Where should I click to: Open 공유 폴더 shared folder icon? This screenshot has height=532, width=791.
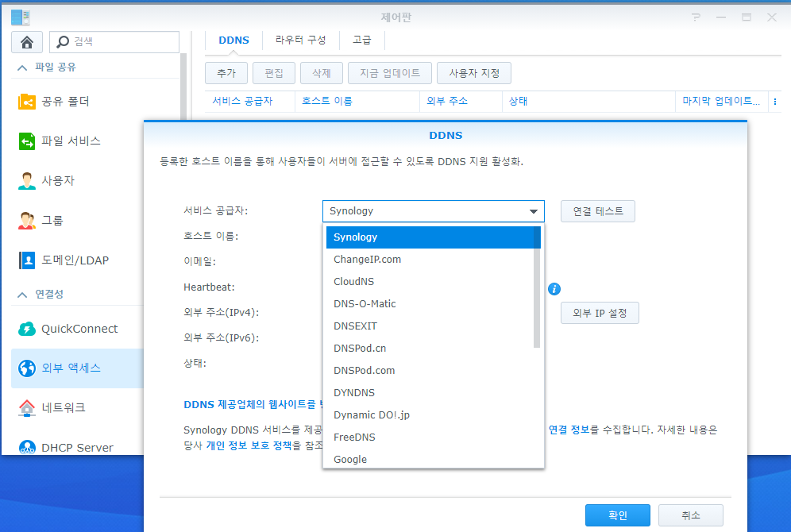coord(27,102)
